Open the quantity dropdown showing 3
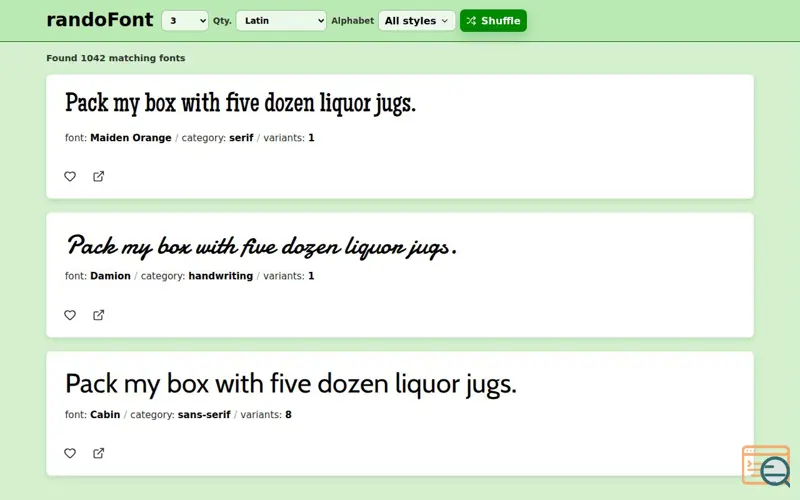The image size is (800, 500). [185, 21]
